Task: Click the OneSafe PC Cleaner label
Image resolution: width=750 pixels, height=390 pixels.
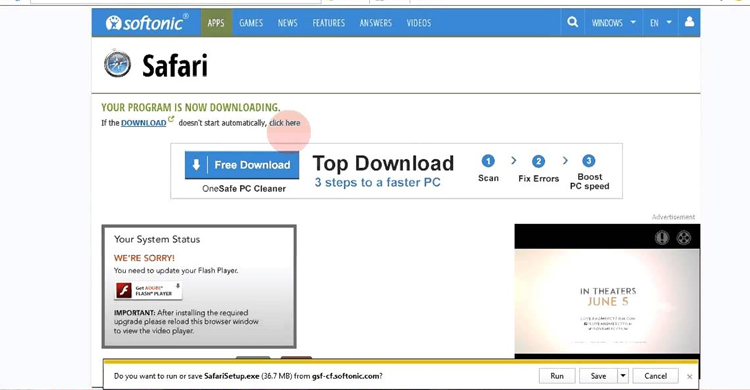Action: (x=244, y=189)
